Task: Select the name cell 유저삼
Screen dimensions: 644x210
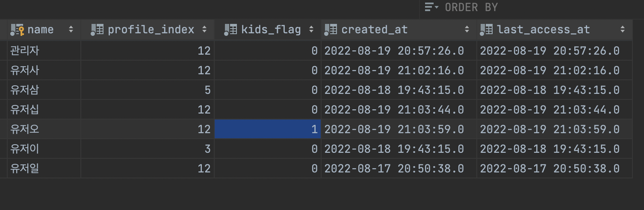Action: click(44, 90)
